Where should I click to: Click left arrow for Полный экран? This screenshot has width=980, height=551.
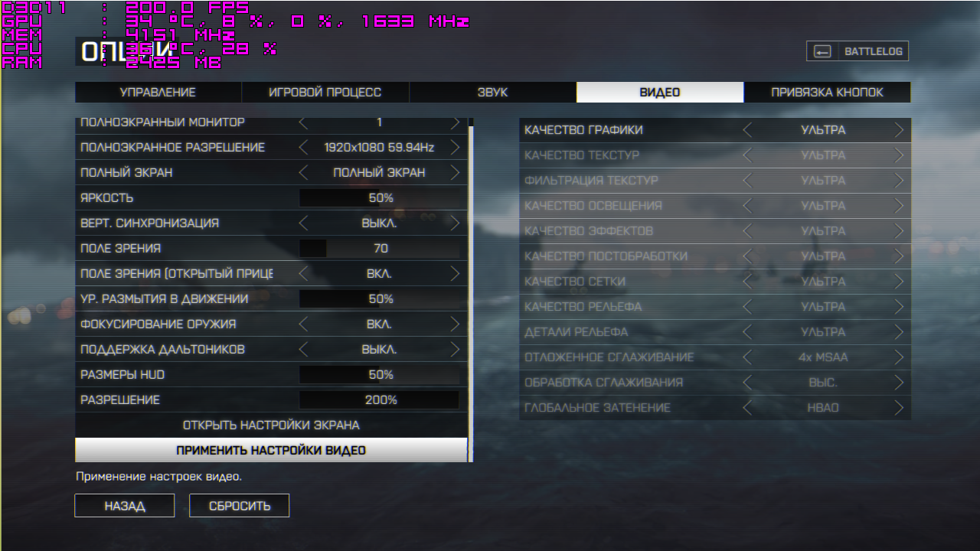point(303,173)
